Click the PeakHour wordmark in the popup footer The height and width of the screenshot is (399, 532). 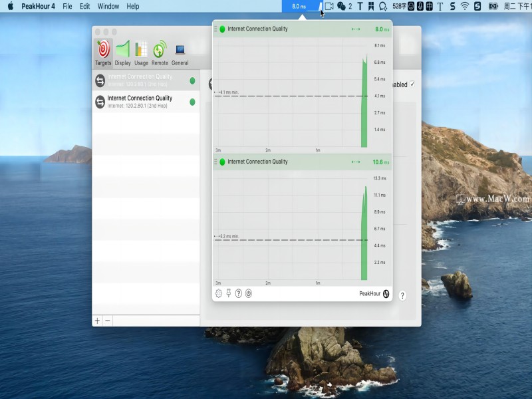[x=370, y=293]
